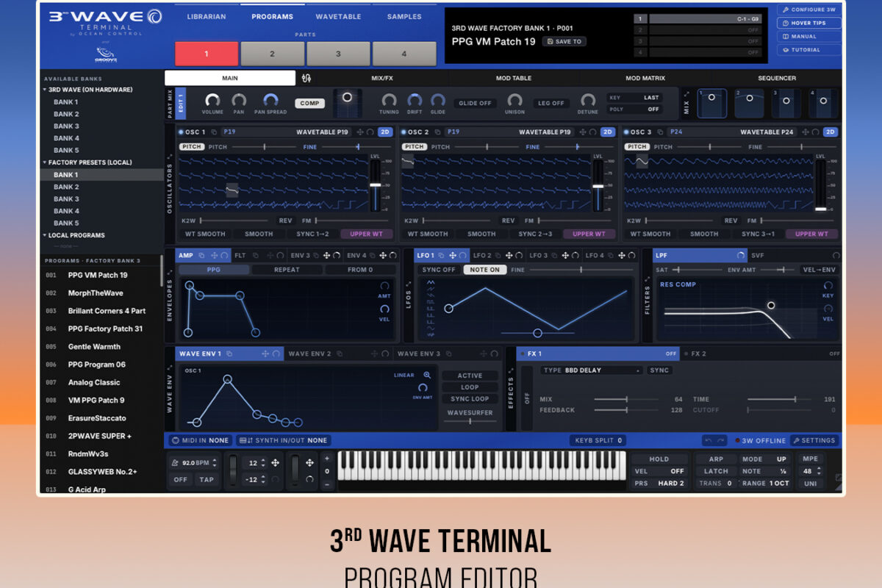Click the HOLD button beside keyboard
This screenshot has height=588, width=882.
(659, 459)
